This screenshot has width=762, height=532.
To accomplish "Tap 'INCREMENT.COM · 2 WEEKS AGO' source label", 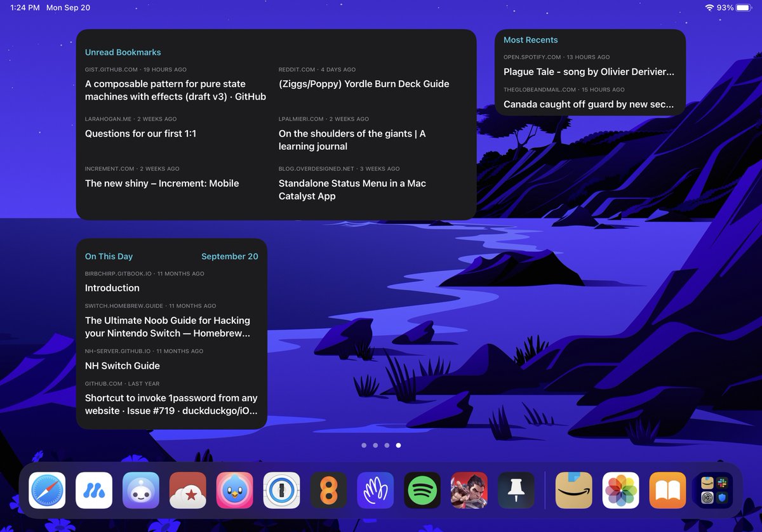I will pos(132,169).
